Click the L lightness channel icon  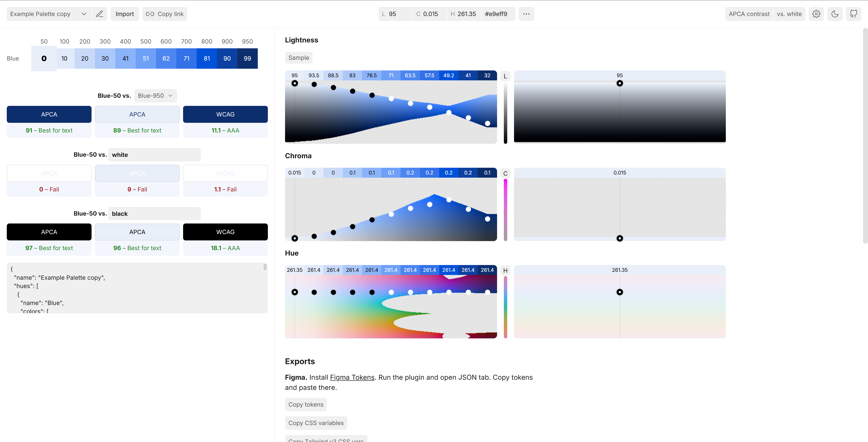(x=505, y=76)
